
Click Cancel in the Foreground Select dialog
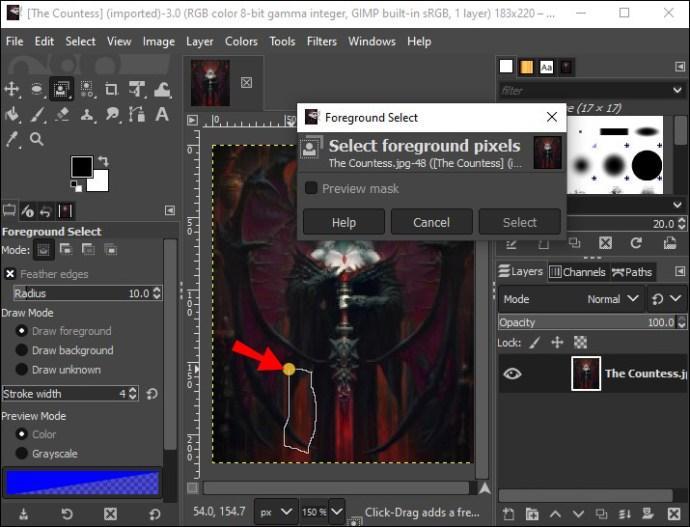pos(431,222)
